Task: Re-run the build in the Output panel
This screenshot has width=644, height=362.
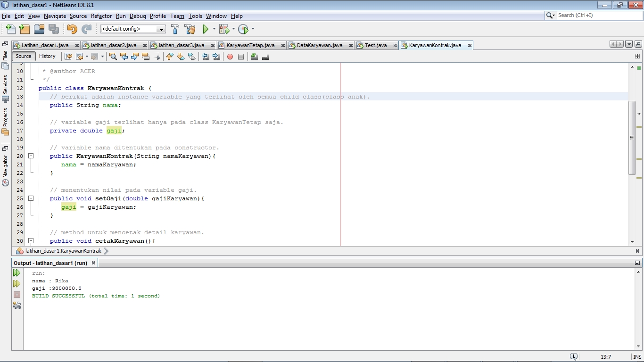Action: (17, 272)
